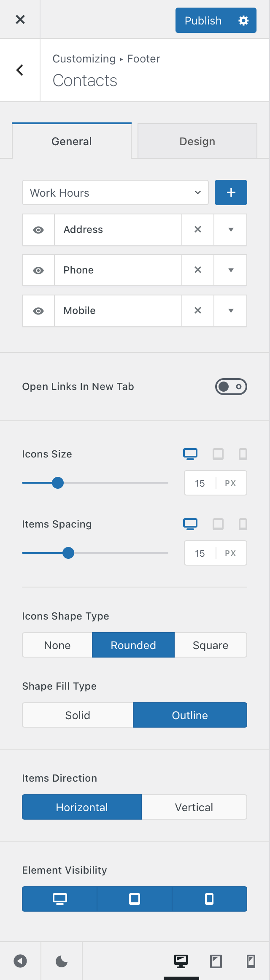The height and width of the screenshot is (980, 270).
Task: Switch to dark mode moon icon
Action: tap(62, 961)
